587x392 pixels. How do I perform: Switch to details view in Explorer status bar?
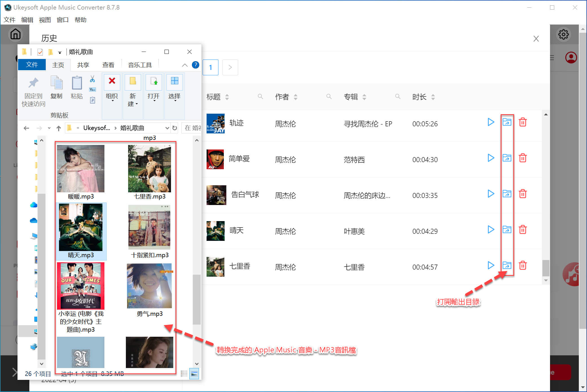pyautogui.click(x=184, y=373)
